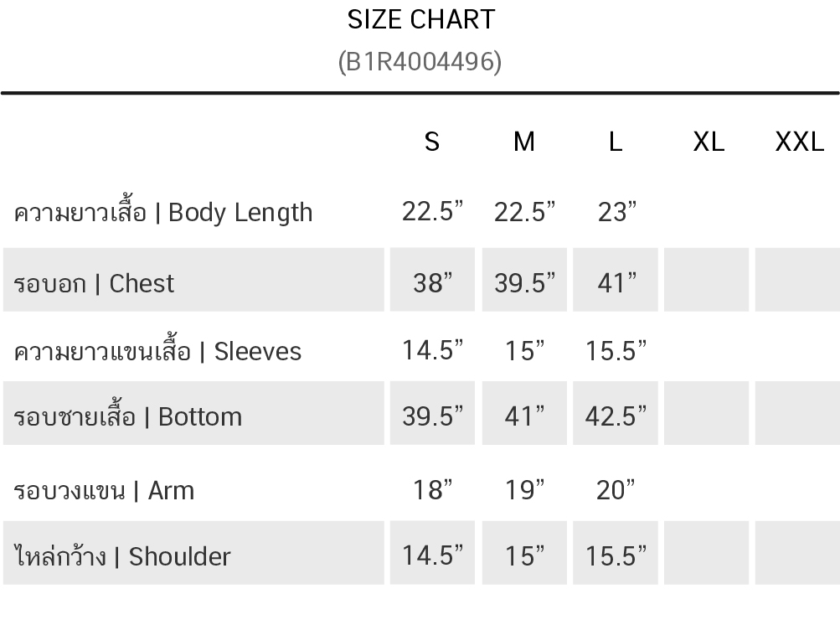This screenshot has height=625, width=840.
Task: Click the Arm row label
Action: pos(104,489)
